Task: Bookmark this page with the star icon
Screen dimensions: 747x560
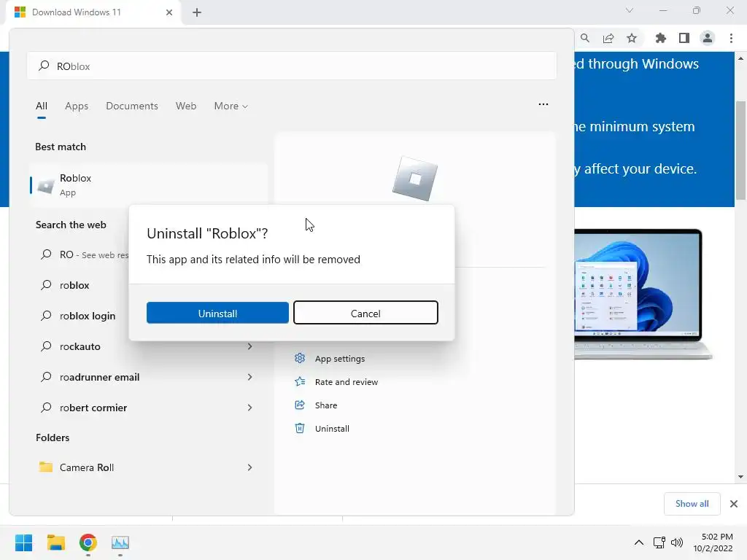Action: [x=632, y=38]
